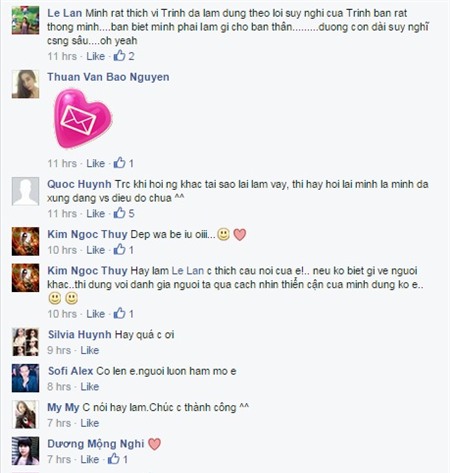Image resolution: width=450 pixels, height=473 pixels.
Task: Like Sofi Alex's comment
Action: coord(90,386)
